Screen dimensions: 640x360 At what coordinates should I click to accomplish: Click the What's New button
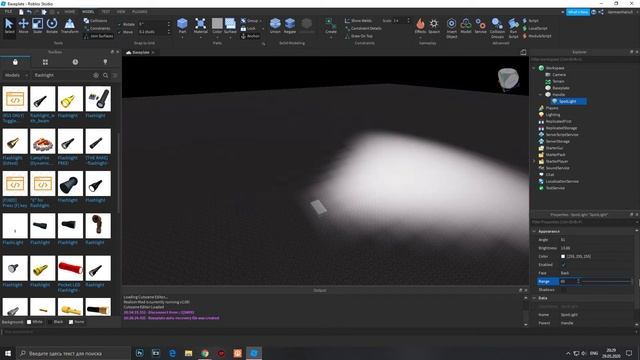pyautogui.click(x=578, y=12)
